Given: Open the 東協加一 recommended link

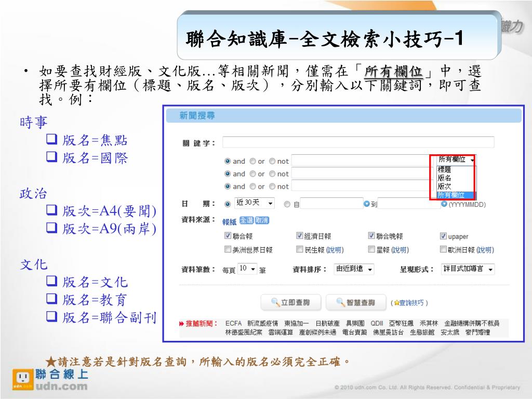Looking at the screenshot, I should 297,323.
